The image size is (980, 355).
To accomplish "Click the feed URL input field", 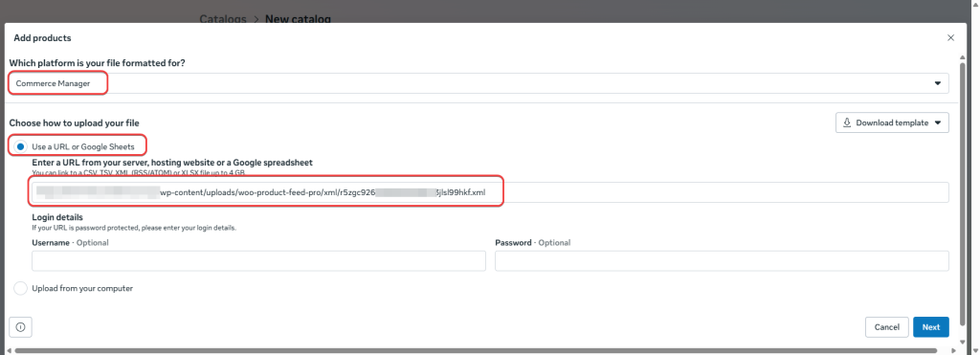I will (490, 192).
